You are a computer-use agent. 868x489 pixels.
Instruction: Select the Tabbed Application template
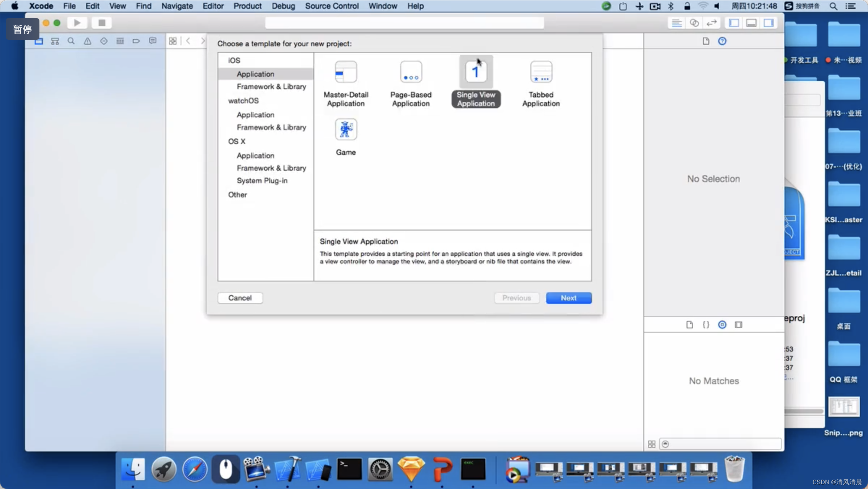541,84
